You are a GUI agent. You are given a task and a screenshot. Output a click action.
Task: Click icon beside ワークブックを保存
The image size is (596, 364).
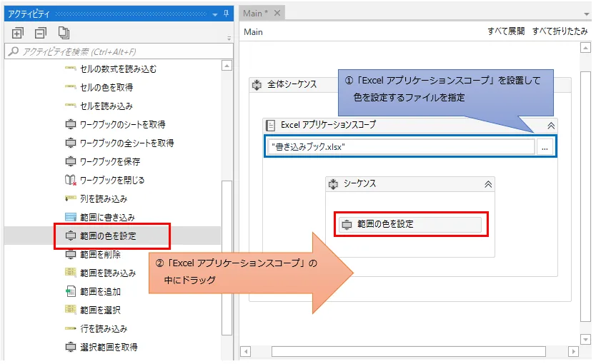point(71,162)
